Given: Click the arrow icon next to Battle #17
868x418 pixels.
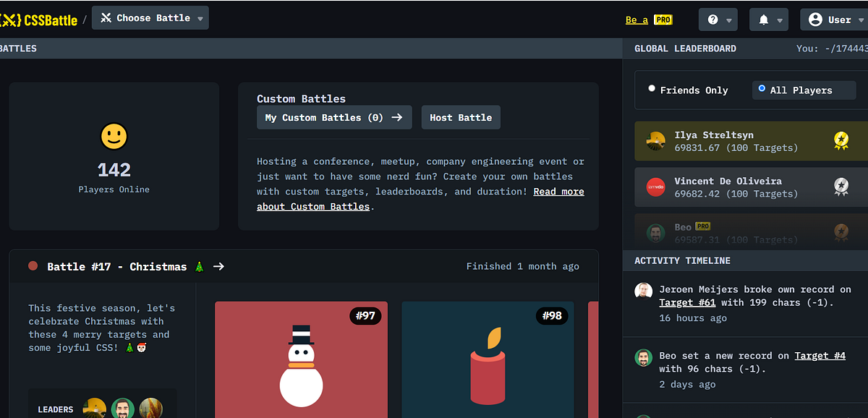Looking at the screenshot, I should (x=219, y=266).
